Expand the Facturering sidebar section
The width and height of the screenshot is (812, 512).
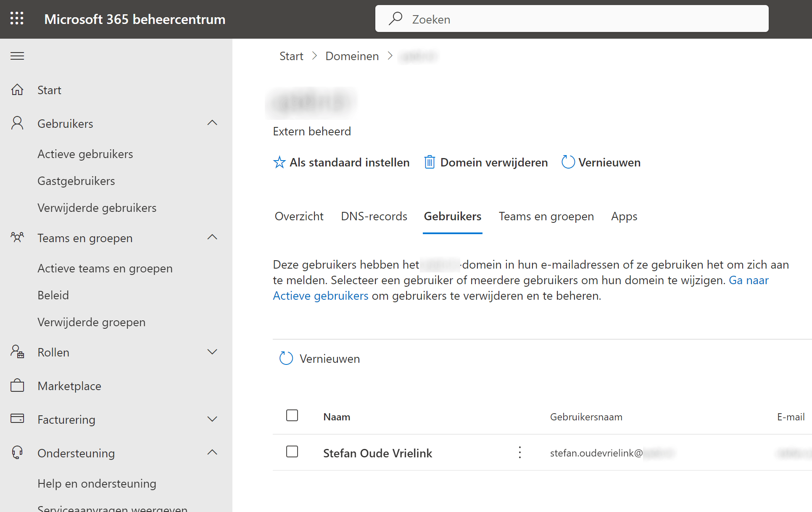(212, 419)
